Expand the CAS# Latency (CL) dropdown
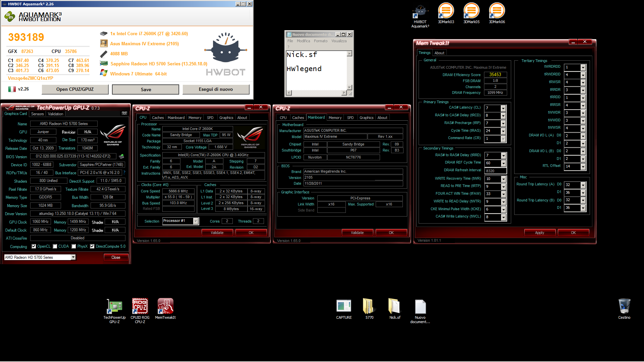Screen dimensions: 644x362 tap(503, 108)
